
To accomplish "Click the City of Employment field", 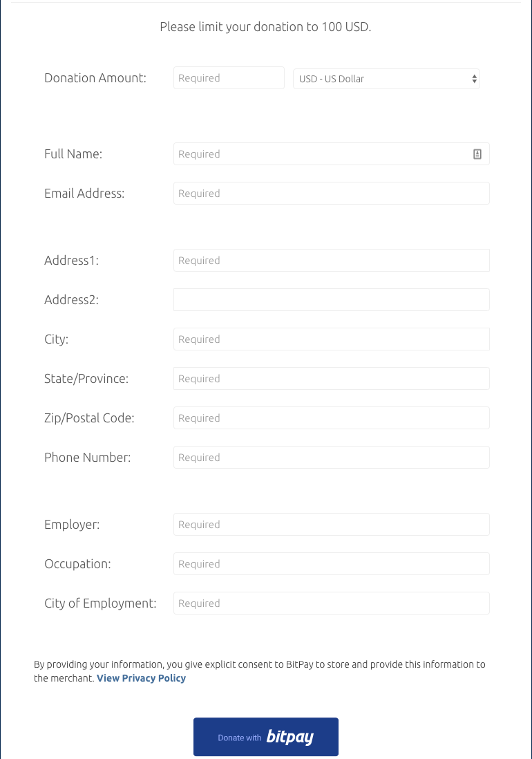I will 332,603.
